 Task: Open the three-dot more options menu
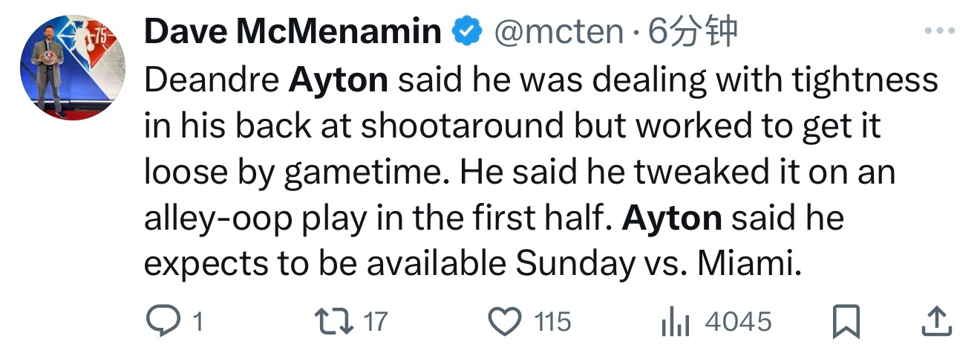pyautogui.click(x=939, y=32)
